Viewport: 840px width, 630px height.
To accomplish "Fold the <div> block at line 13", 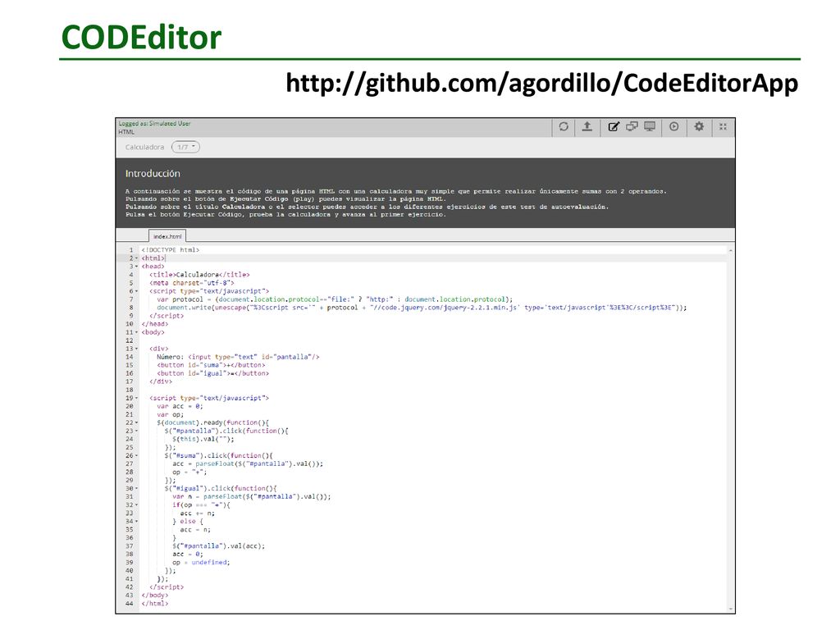I will tap(137, 349).
